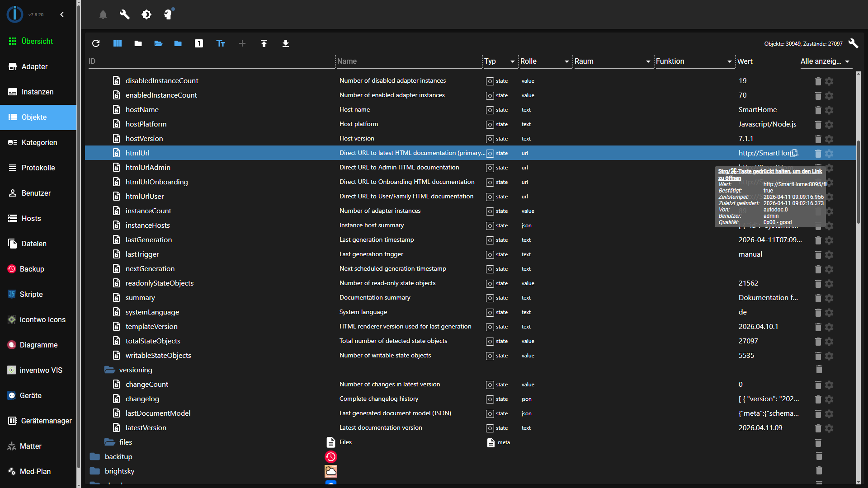The width and height of the screenshot is (868, 488).
Task: Open the wrench maintenance icon
Action: [x=124, y=14]
